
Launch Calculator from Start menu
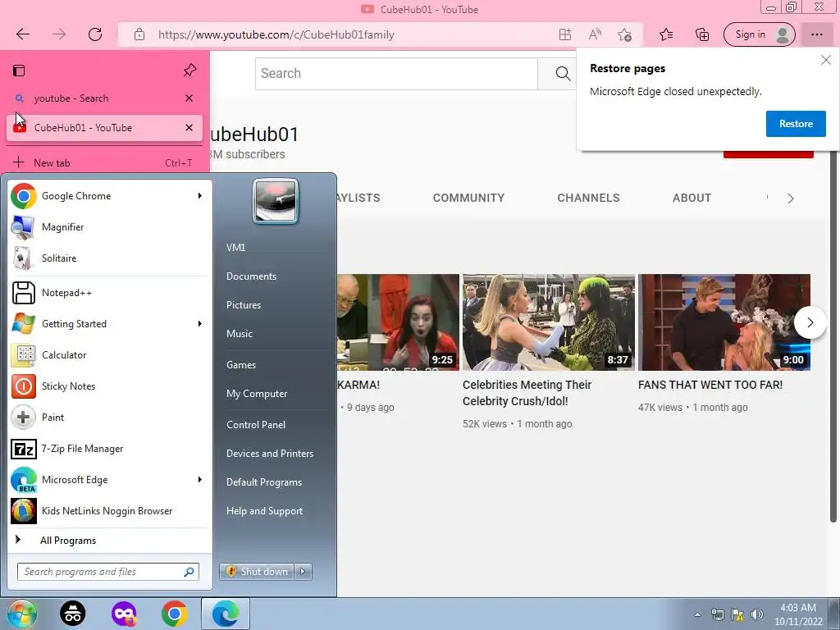click(109, 355)
